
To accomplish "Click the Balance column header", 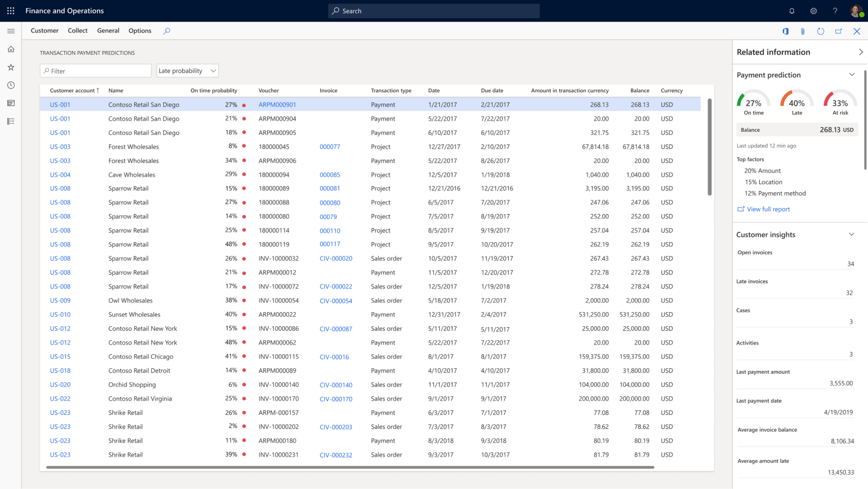I will point(639,90).
